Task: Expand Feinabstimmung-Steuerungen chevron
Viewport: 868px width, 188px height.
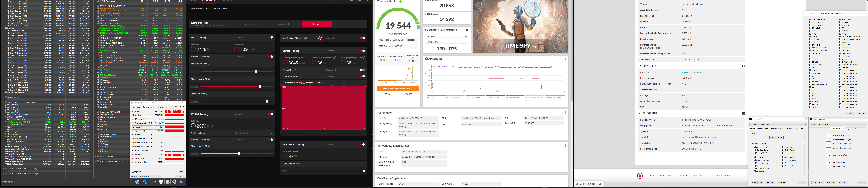Action: [310, 133]
